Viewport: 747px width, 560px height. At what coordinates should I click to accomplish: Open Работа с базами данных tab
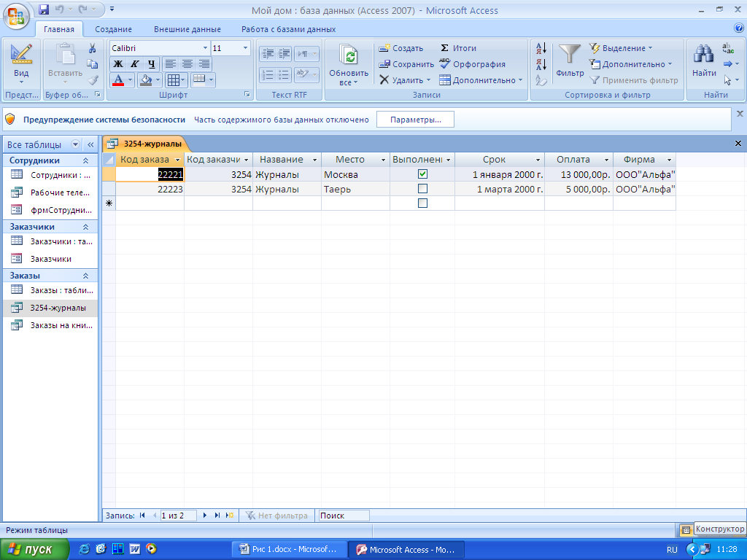(x=288, y=29)
